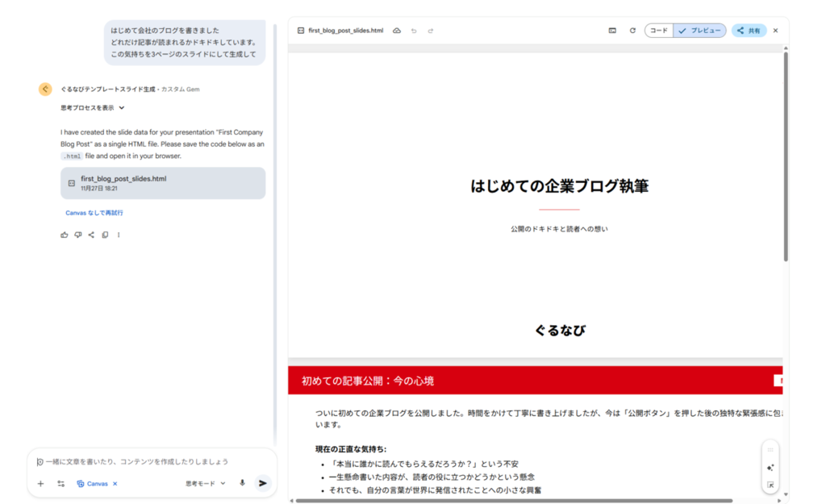Screen dimensions: 826x504
Task: Remove the Canvas chip with its X
Action: coord(115,484)
